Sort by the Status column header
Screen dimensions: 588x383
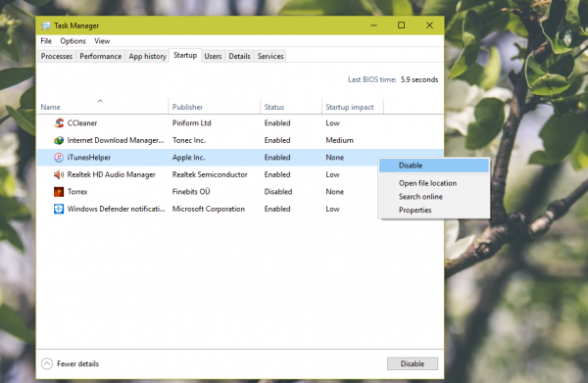(291, 107)
